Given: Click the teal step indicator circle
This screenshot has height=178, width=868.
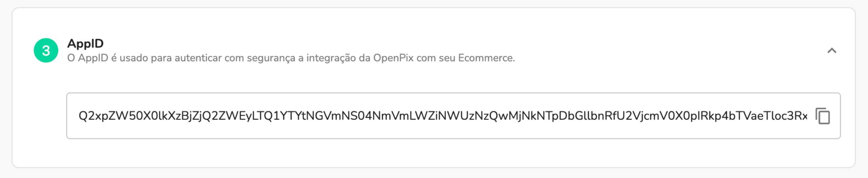Looking at the screenshot, I should tap(46, 51).
